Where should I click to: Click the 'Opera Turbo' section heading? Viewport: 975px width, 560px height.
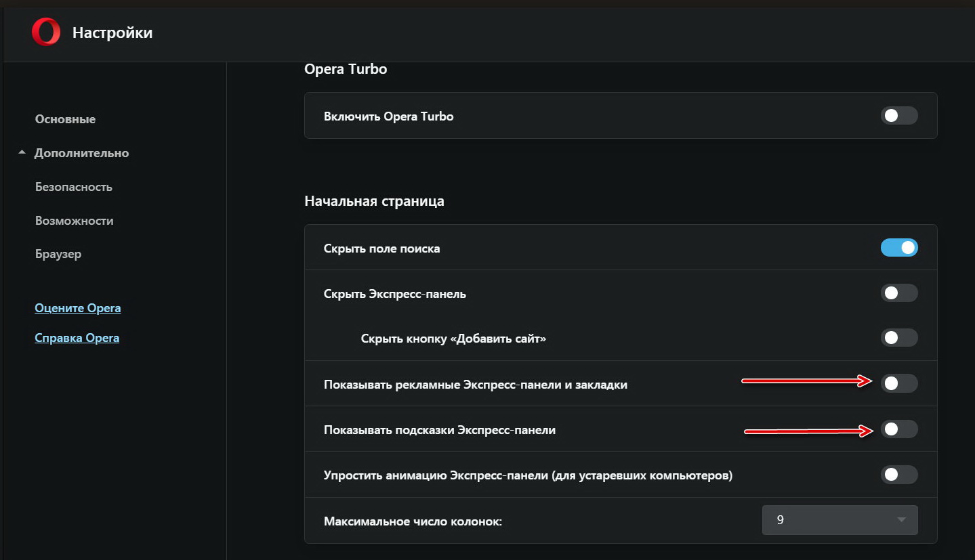point(346,69)
